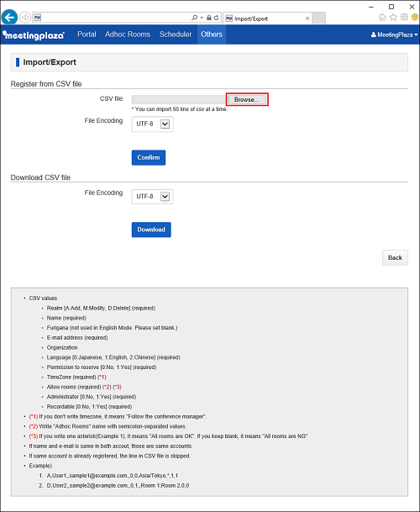The height and width of the screenshot is (512, 420).
Task: Go to the Scheduler menu item
Action: click(x=176, y=34)
